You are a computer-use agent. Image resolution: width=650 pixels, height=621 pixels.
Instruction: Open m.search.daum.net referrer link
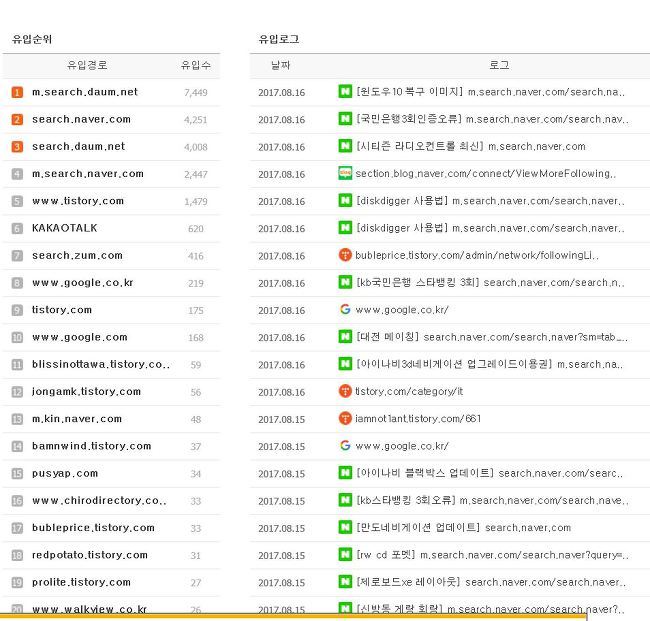click(85, 92)
